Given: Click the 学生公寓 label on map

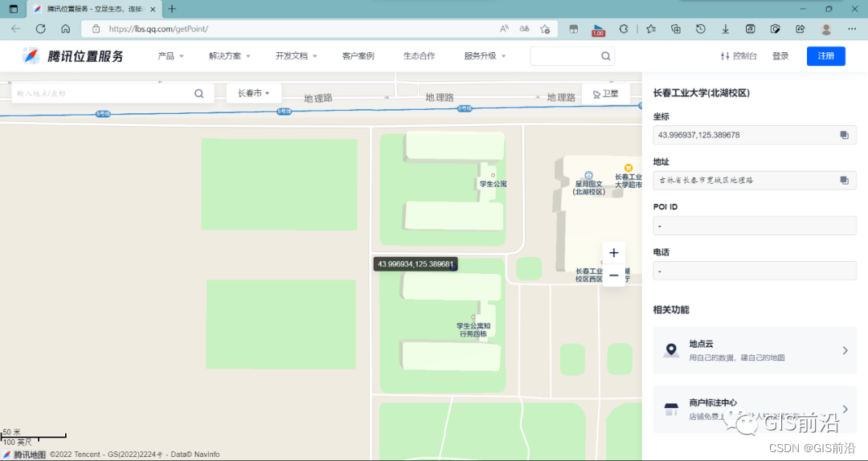Looking at the screenshot, I should pos(493,184).
